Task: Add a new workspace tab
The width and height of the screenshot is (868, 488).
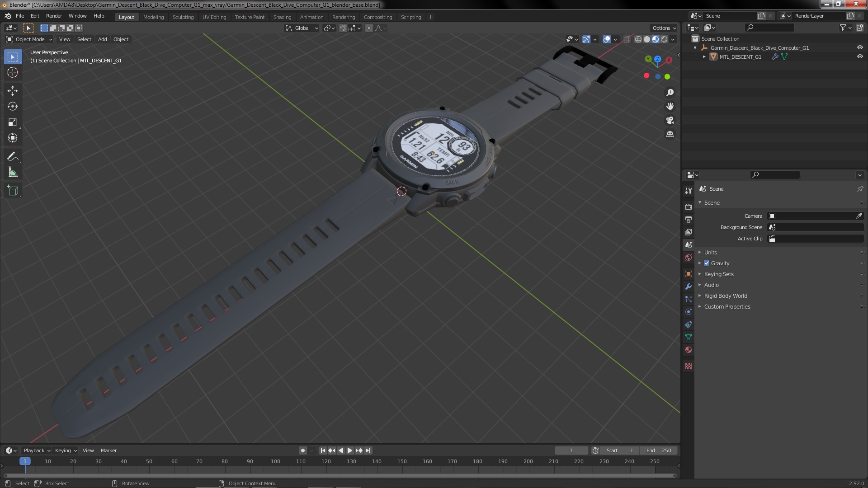Action: coord(430,17)
